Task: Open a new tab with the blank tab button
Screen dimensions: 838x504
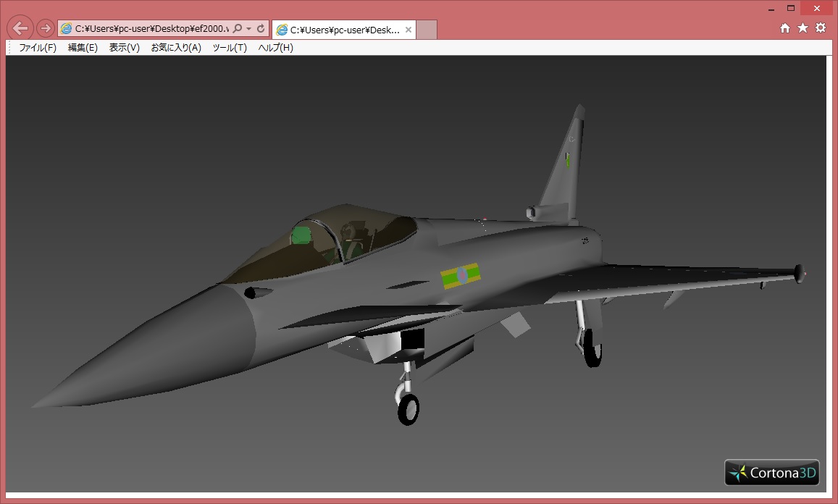Action: [x=427, y=30]
